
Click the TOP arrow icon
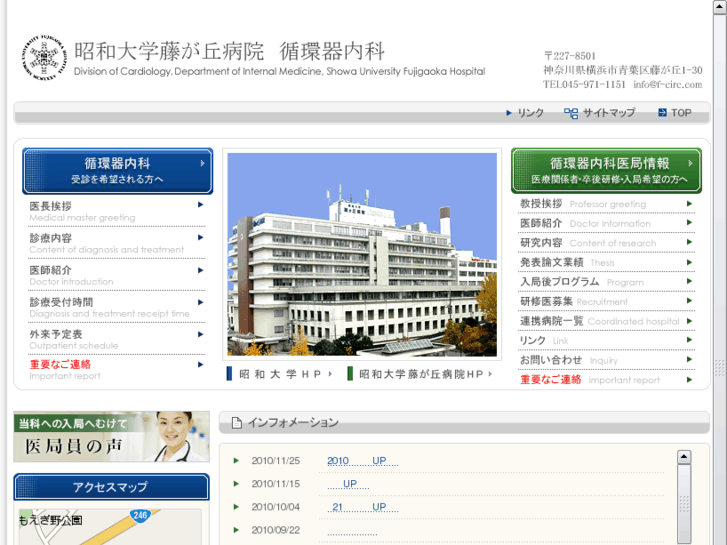click(x=662, y=113)
